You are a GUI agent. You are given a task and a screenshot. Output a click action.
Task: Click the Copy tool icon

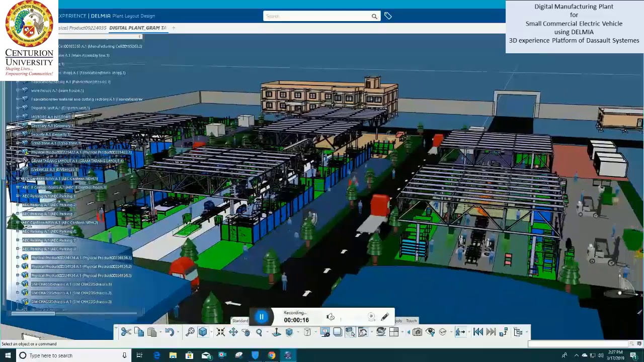[x=139, y=332]
